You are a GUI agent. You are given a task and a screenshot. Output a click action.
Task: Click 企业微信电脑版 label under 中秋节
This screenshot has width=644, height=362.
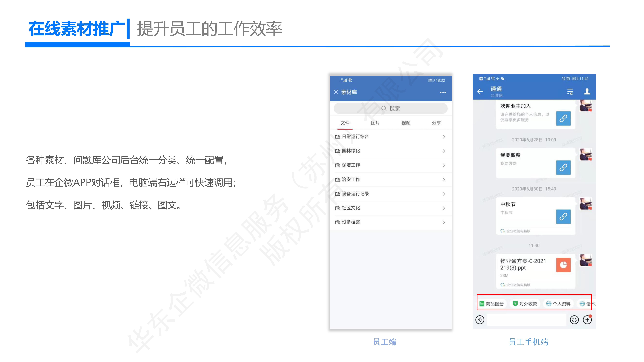518,231
